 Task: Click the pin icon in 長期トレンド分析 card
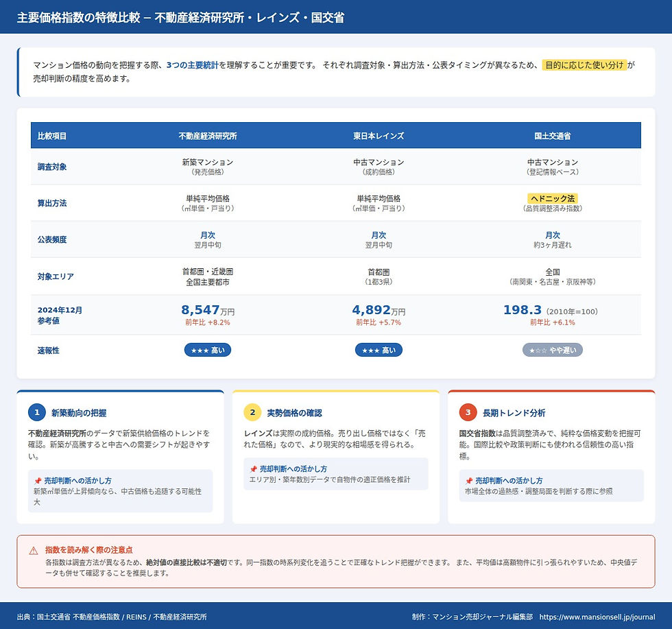pyautogui.click(x=469, y=481)
